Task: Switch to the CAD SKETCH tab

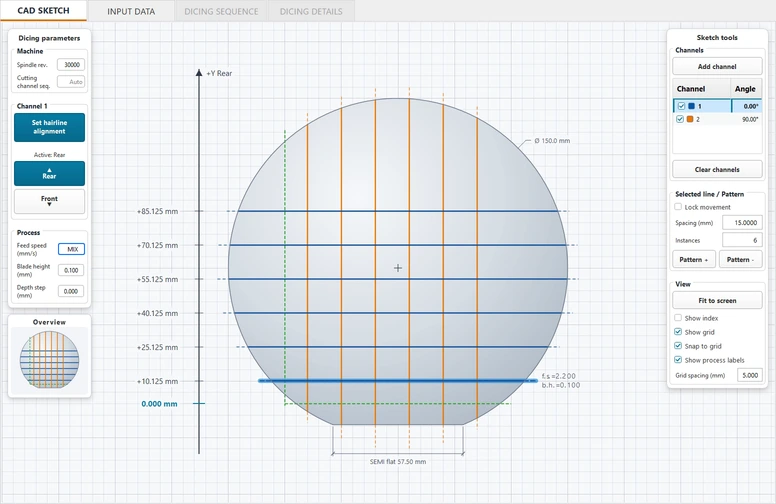Action: tap(44, 11)
